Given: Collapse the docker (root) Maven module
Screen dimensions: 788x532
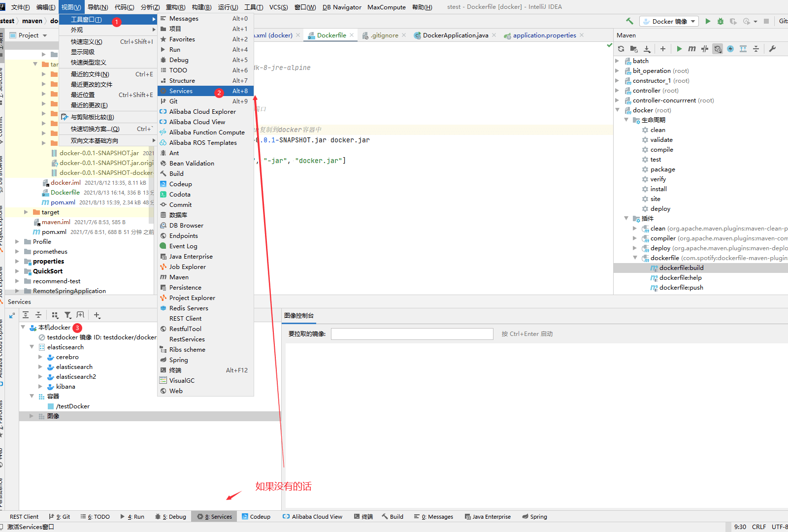Looking at the screenshot, I should pyautogui.click(x=618, y=110).
